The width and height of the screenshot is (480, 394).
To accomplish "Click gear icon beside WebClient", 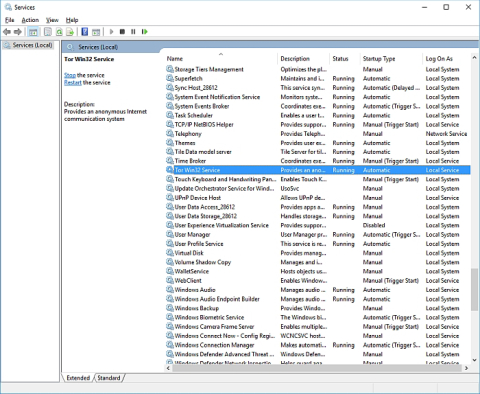I will tap(170, 281).
